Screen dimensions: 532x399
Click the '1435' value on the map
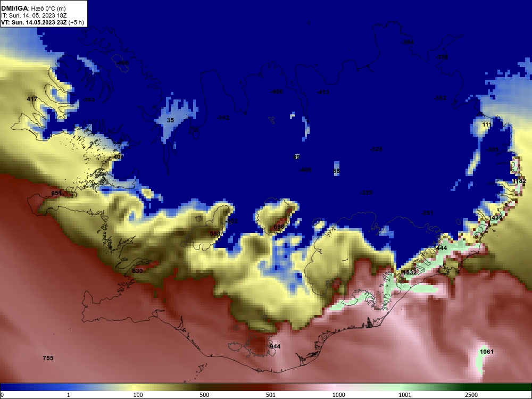point(495,218)
